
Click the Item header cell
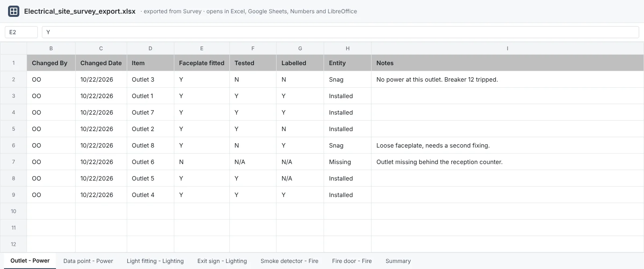pyautogui.click(x=151, y=63)
